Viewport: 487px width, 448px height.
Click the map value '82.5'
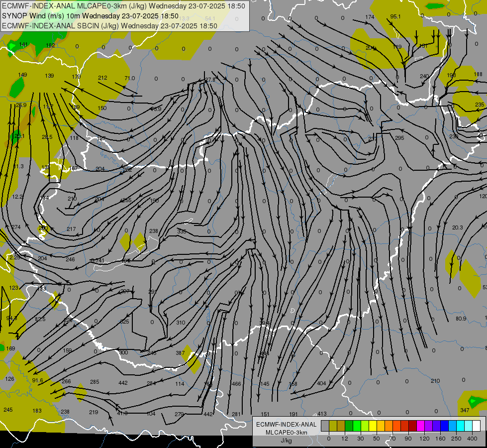40,319
